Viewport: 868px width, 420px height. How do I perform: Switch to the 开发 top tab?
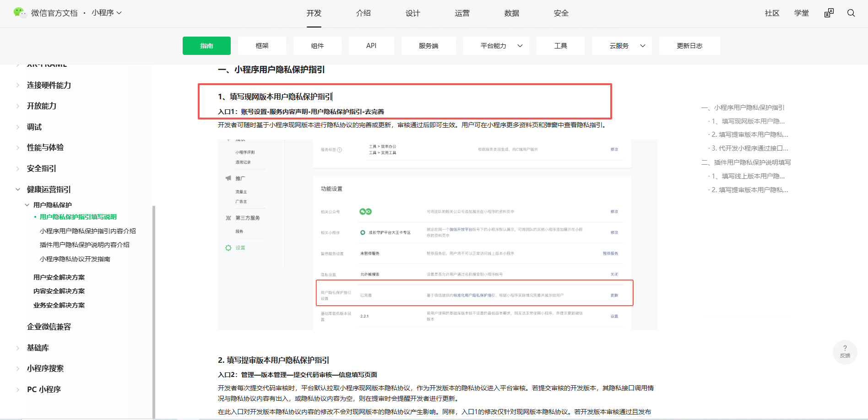[x=314, y=13]
